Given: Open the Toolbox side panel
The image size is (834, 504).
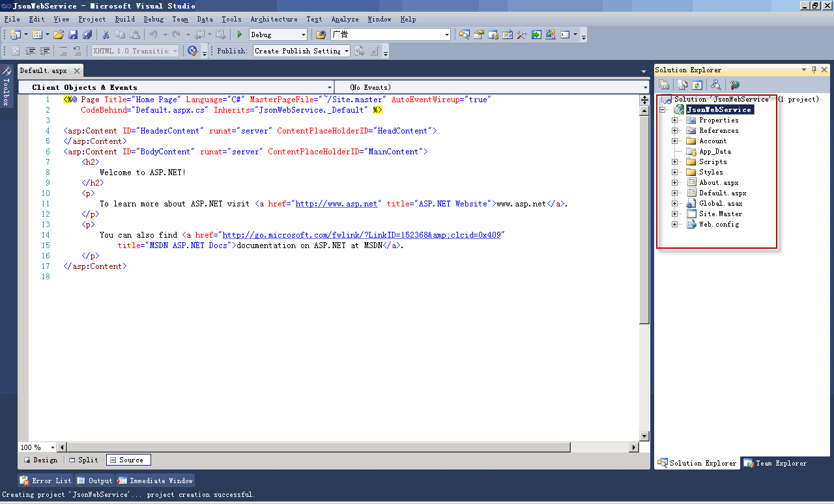Looking at the screenshot, I should coord(7,85).
